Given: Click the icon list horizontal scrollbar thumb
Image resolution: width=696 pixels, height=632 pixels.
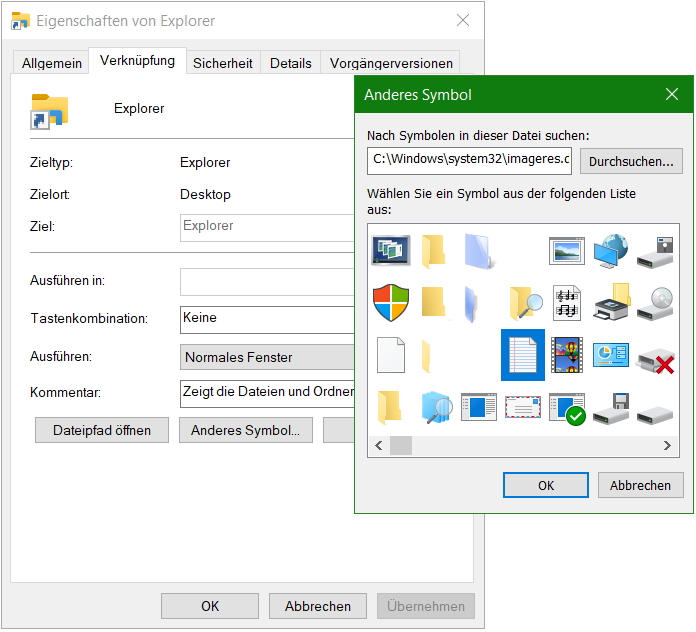Looking at the screenshot, I should [x=401, y=445].
